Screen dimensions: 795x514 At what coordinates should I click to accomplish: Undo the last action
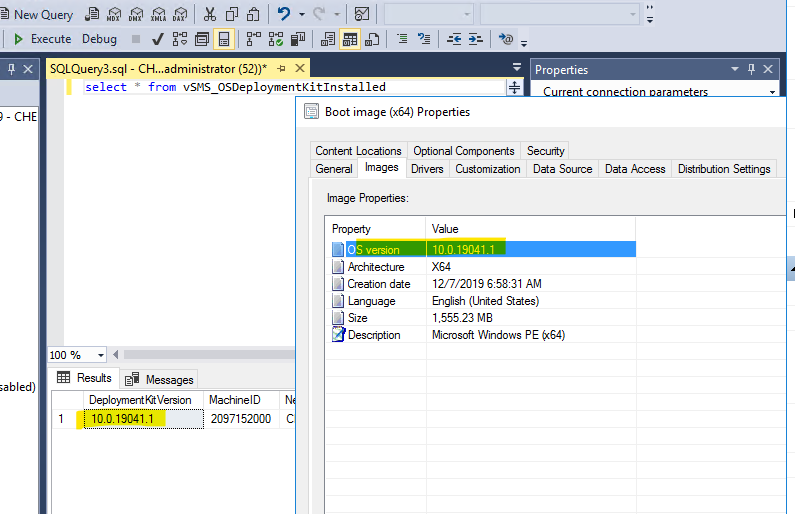tap(283, 14)
